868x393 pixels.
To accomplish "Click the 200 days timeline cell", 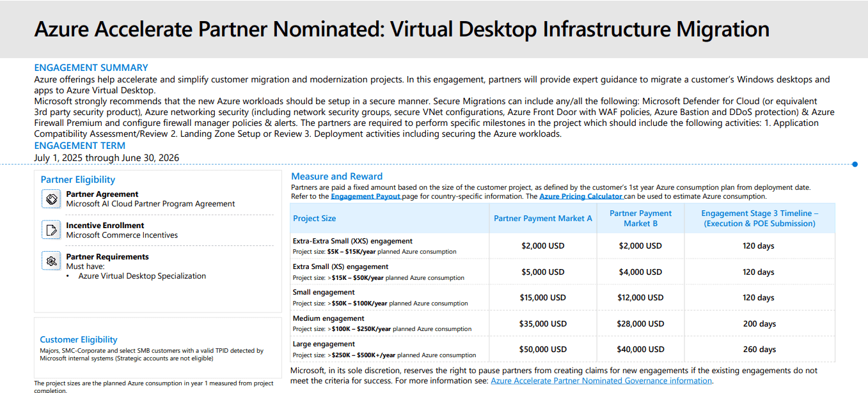I will tap(759, 324).
